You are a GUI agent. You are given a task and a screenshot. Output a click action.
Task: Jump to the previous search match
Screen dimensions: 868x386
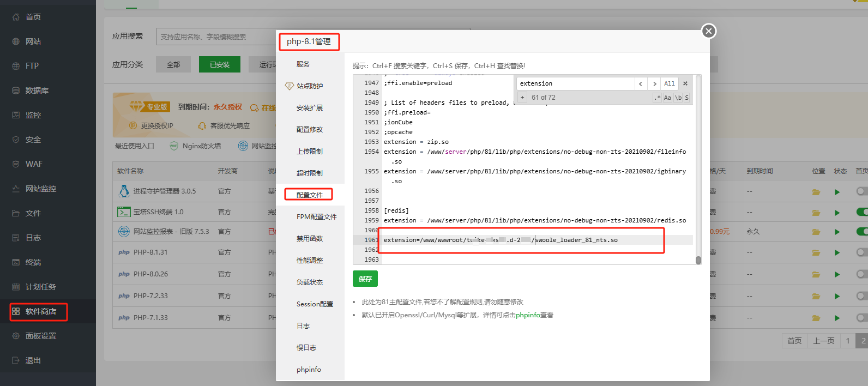click(641, 83)
